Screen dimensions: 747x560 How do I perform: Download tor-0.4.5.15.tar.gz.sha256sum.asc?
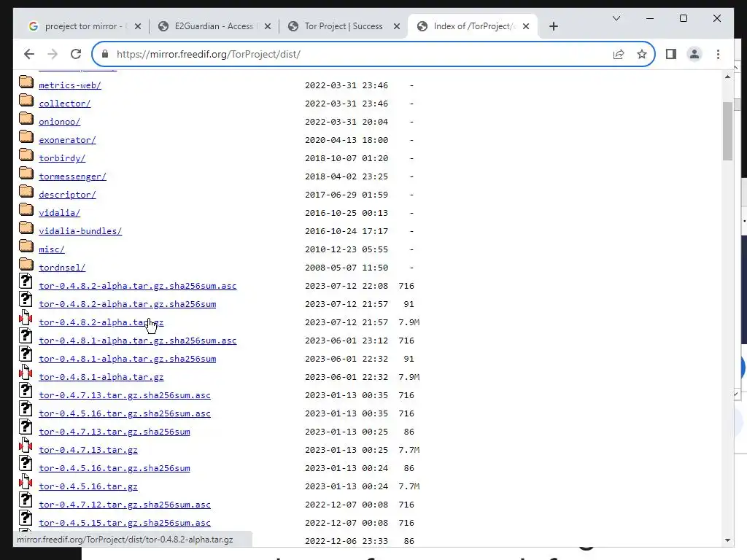pyautogui.click(x=124, y=523)
